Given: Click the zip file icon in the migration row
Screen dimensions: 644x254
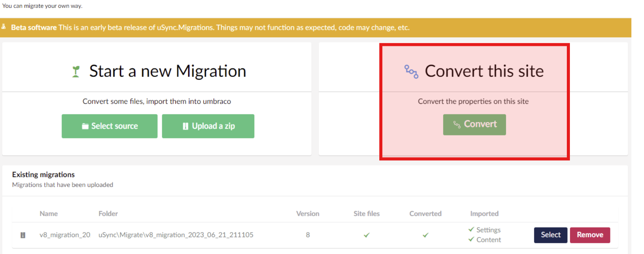Looking at the screenshot, I should coord(23,235).
